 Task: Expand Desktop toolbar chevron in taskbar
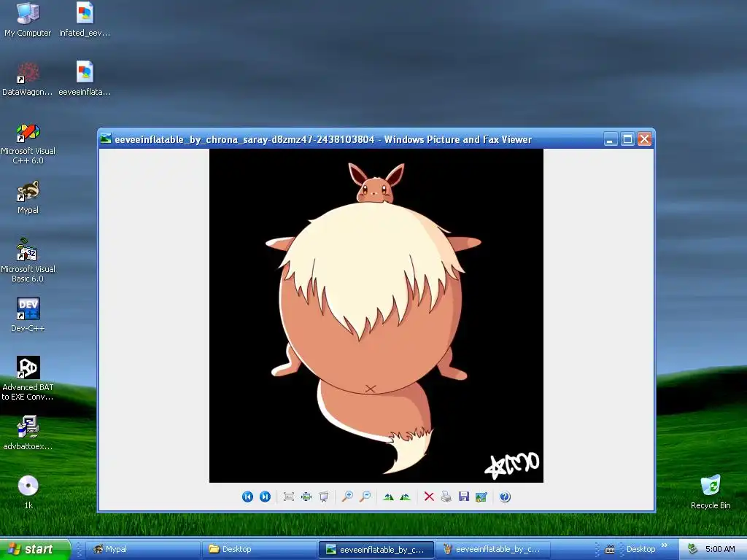click(665, 545)
